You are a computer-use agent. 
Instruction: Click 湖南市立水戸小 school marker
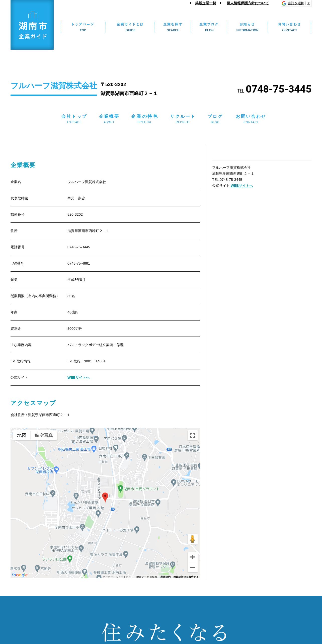[x=82, y=527]
